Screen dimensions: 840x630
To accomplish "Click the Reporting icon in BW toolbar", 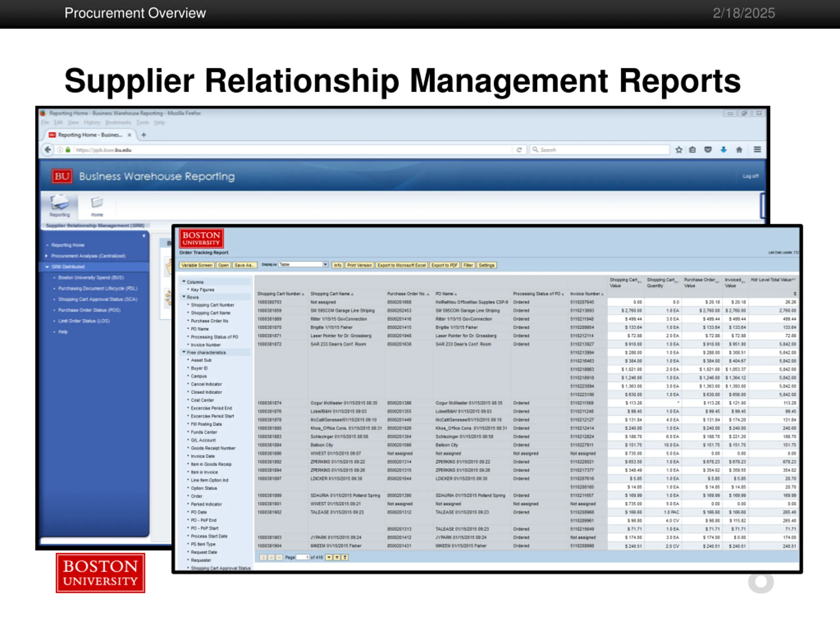I will pos(60,205).
